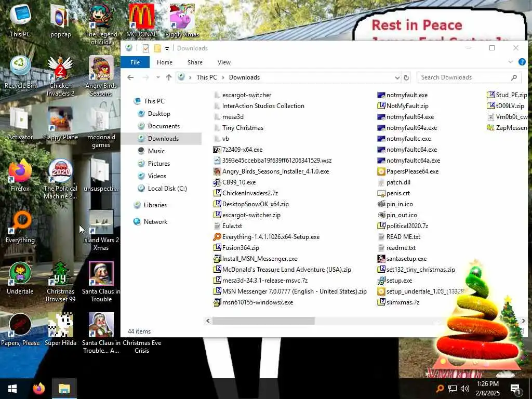532x399 pixels.
Task: Click the Everything tray icon
Action: [x=440, y=389]
